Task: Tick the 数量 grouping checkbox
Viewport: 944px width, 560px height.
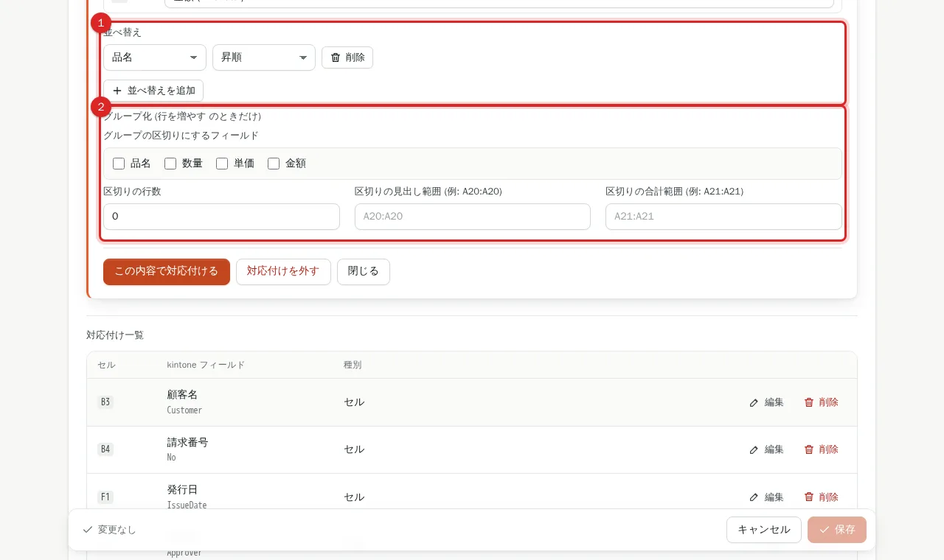Action: (170, 164)
